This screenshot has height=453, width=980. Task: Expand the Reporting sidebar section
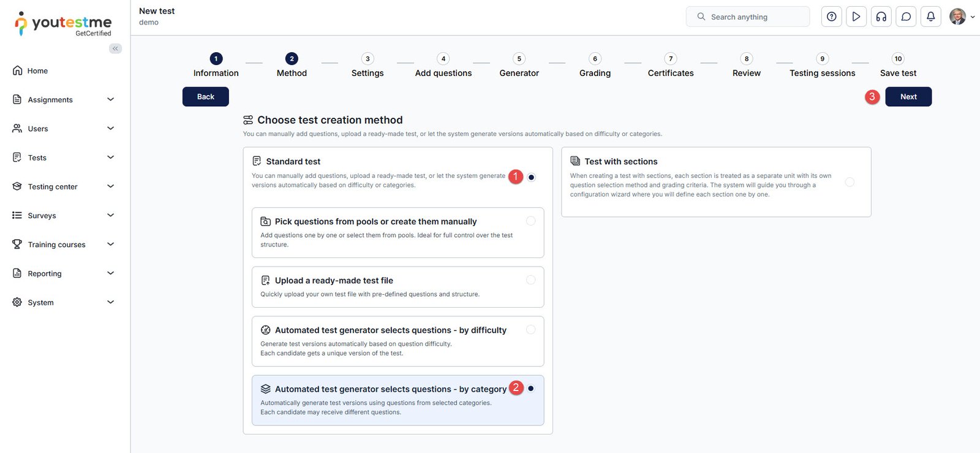point(110,273)
